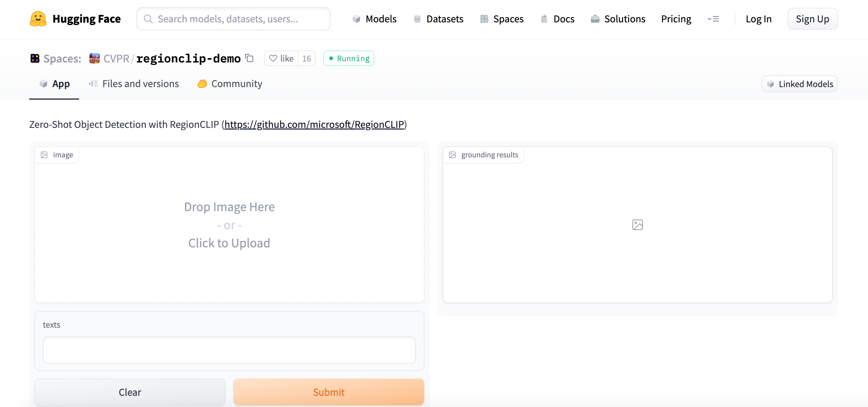Viewport: 868px width, 407px height.
Task: Open the Spaces page from navbar
Action: [502, 19]
